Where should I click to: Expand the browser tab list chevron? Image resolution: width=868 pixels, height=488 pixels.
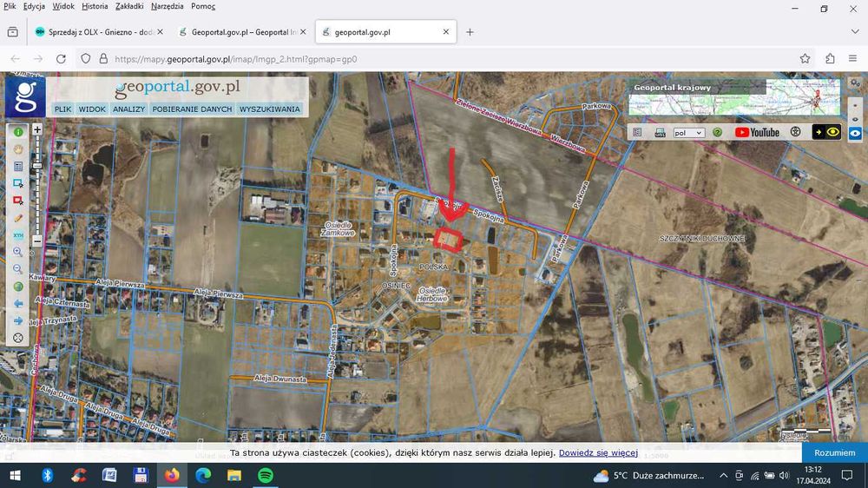click(x=855, y=31)
